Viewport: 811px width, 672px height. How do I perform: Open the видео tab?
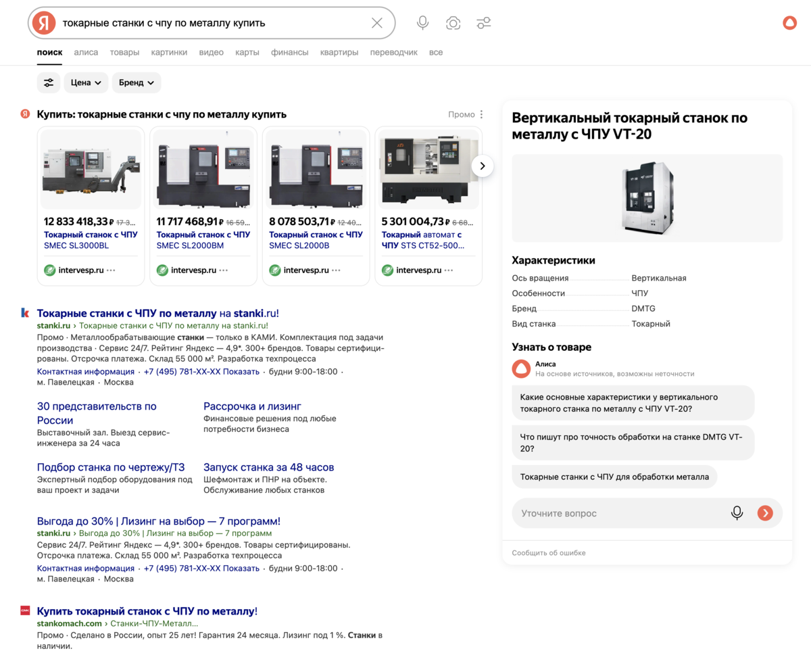click(x=211, y=52)
